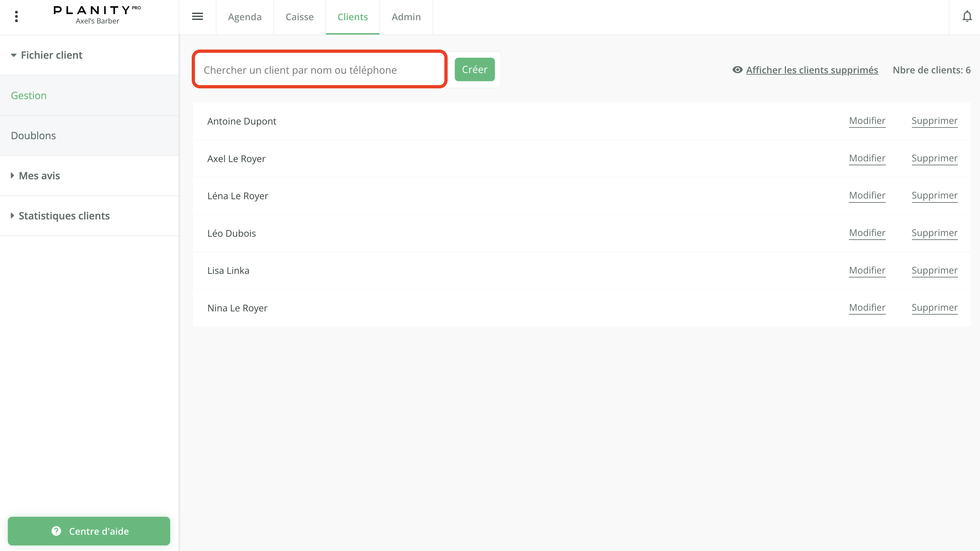The height and width of the screenshot is (551, 980).
Task: Modify Antoine Dupont's client record
Action: tap(867, 121)
